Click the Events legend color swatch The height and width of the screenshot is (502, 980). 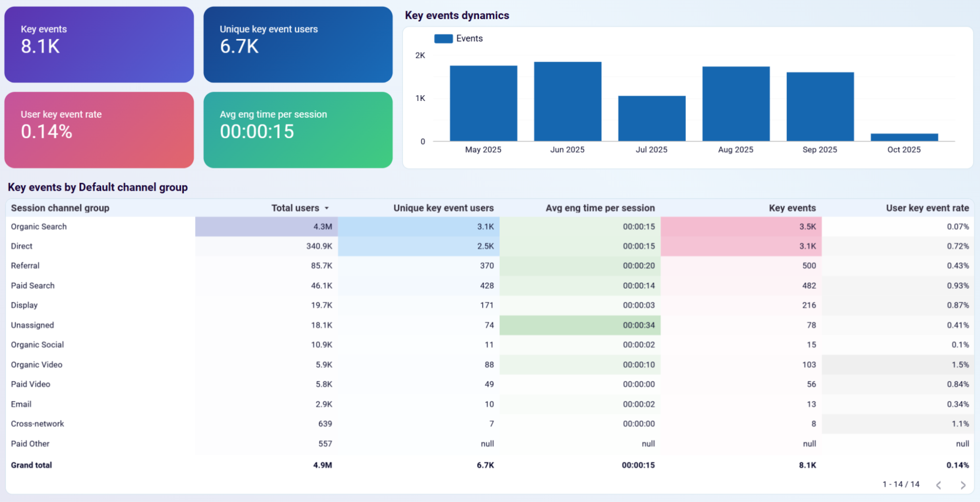click(x=443, y=38)
